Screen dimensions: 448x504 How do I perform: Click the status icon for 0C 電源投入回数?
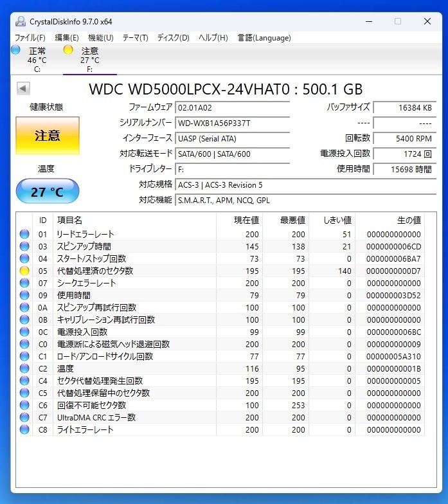click(x=24, y=332)
